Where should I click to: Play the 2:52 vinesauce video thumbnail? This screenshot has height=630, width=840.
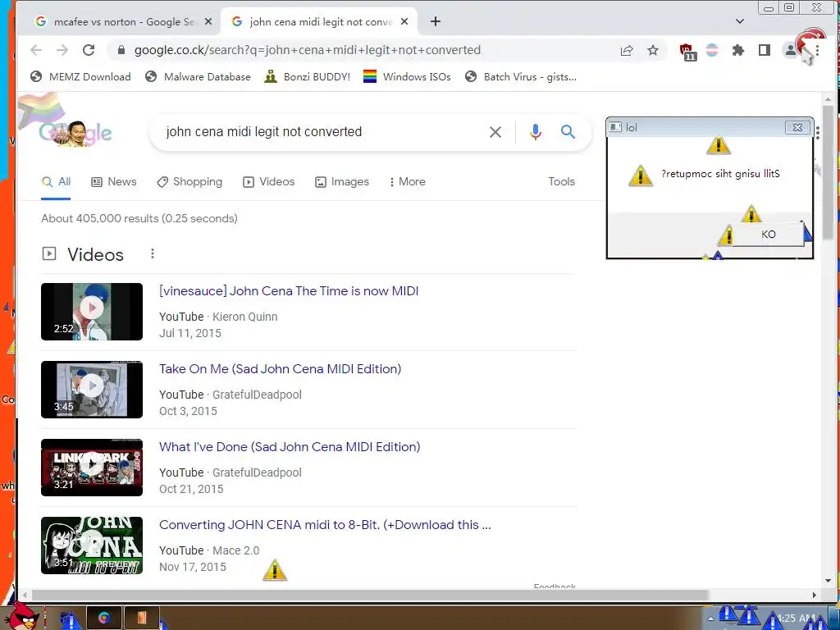tap(92, 312)
